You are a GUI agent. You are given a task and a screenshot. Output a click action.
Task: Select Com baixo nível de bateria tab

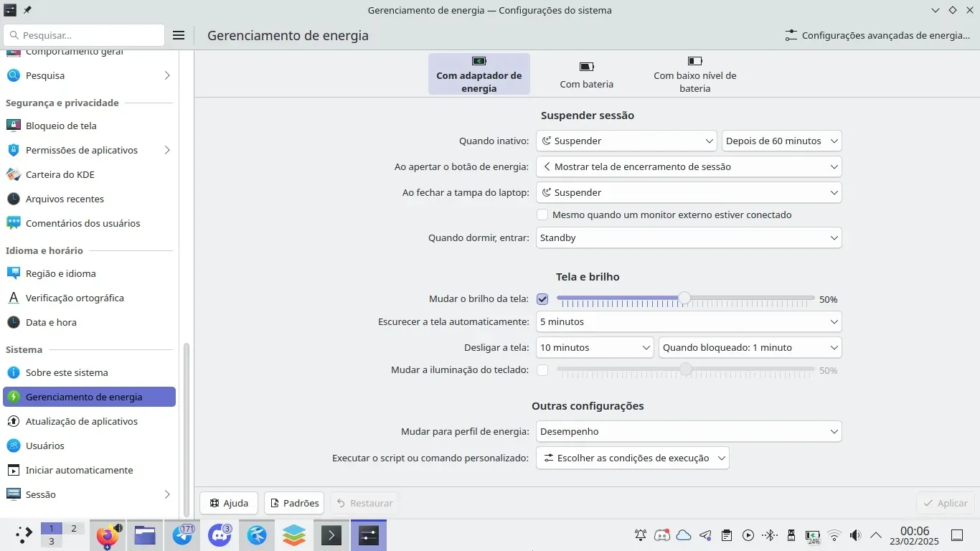[x=694, y=75]
